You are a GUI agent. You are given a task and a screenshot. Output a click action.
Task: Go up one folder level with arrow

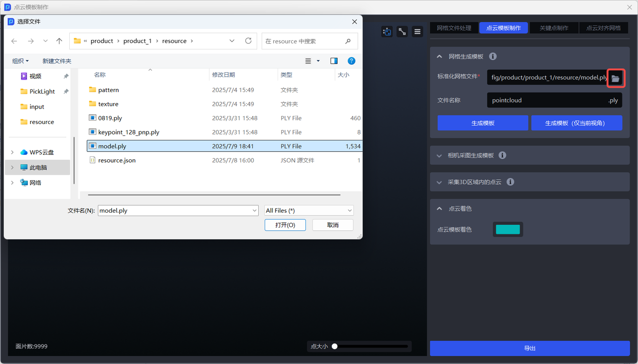pyautogui.click(x=59, y=41)
